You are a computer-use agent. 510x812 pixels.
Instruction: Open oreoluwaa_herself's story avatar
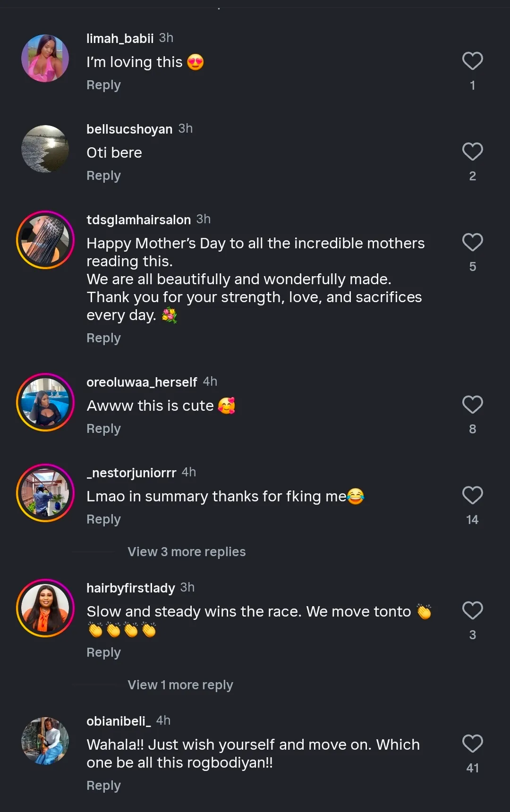[x=45, y=402]
